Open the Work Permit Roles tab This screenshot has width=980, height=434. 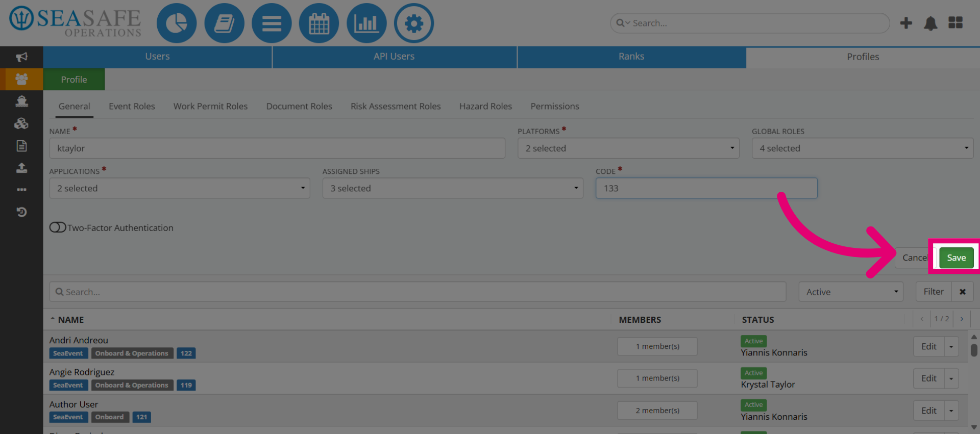click(210, 106)
